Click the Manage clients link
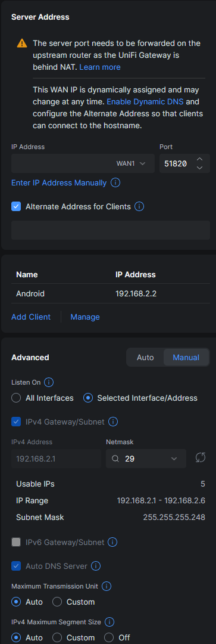The width and height of the screenshot is (216, 644). point(85,317)
